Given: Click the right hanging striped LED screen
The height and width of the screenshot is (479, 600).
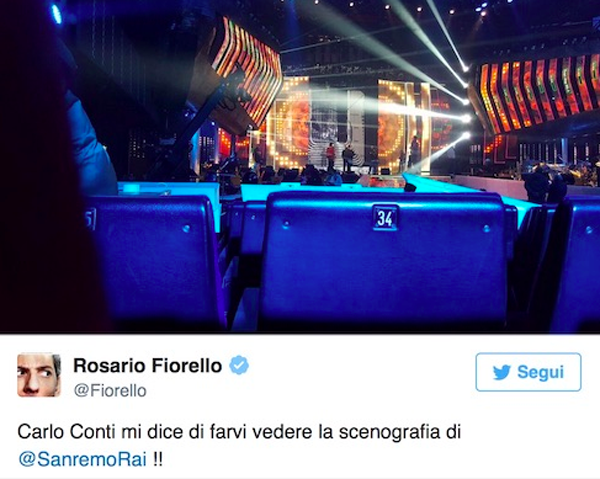Looking at the screenshot, I should (x=538, y=94).
